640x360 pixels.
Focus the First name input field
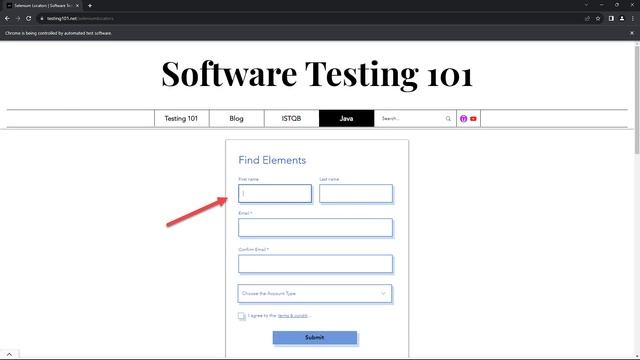click(275, 193)
